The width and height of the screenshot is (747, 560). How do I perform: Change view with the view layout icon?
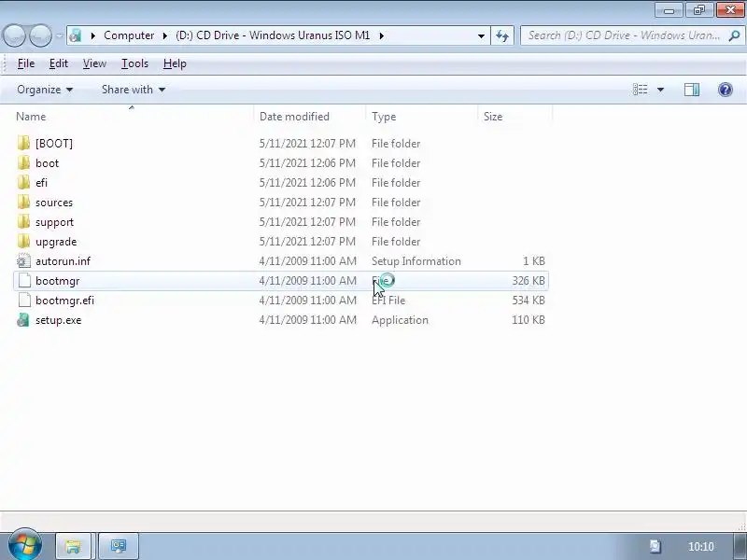click(640, 90)
